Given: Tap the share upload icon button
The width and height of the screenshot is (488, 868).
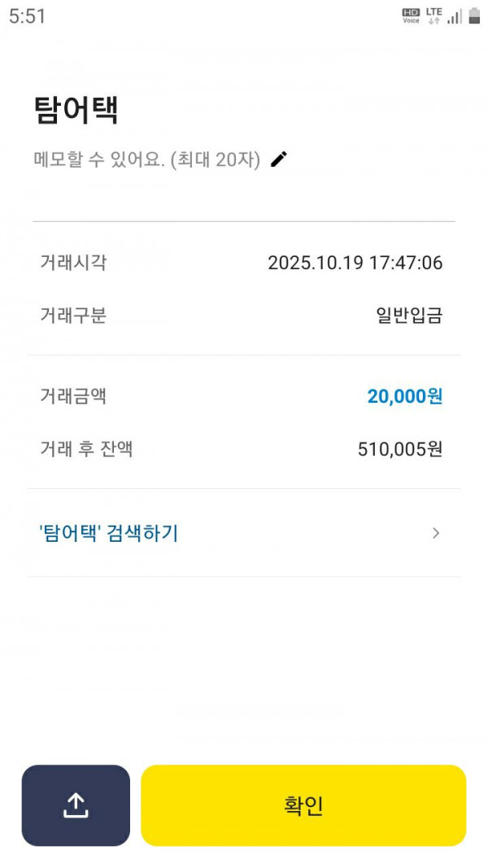Looking at the screenshot, I should [x=76, y=805].
